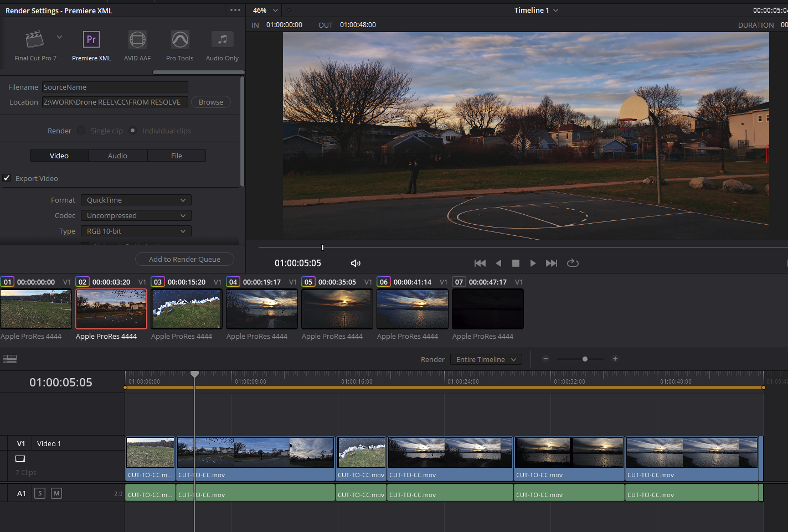Viewport: 788px width, 532px height.
Task: Click the viewer volume speaker icon
Action: pos(356,264)
